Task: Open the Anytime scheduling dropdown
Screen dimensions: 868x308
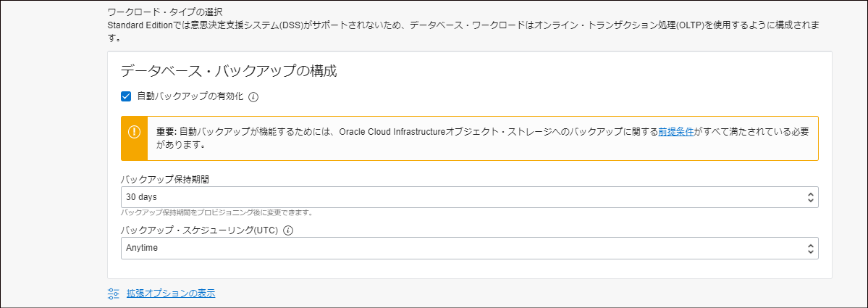Action: (x=469, y=248)
